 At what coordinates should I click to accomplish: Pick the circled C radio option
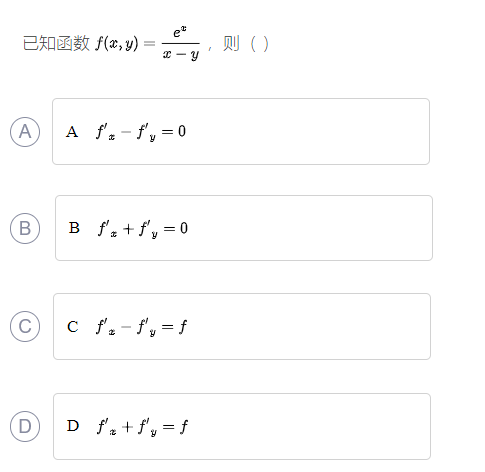tap(25, 326)
